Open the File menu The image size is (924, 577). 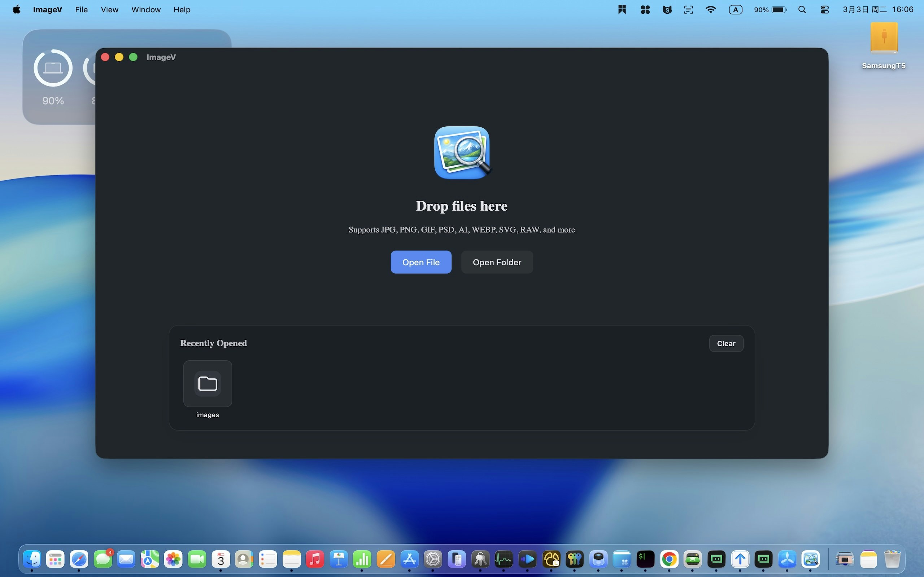(x=81, y=9)
